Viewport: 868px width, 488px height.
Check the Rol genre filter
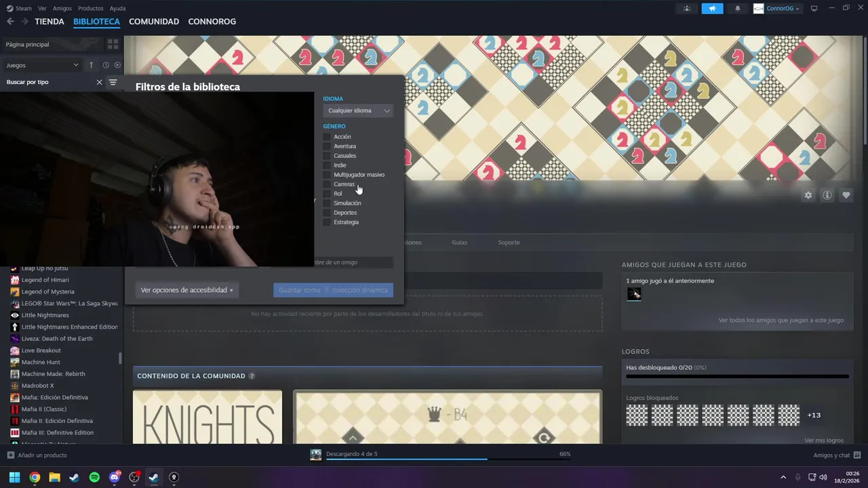[327, 194]
